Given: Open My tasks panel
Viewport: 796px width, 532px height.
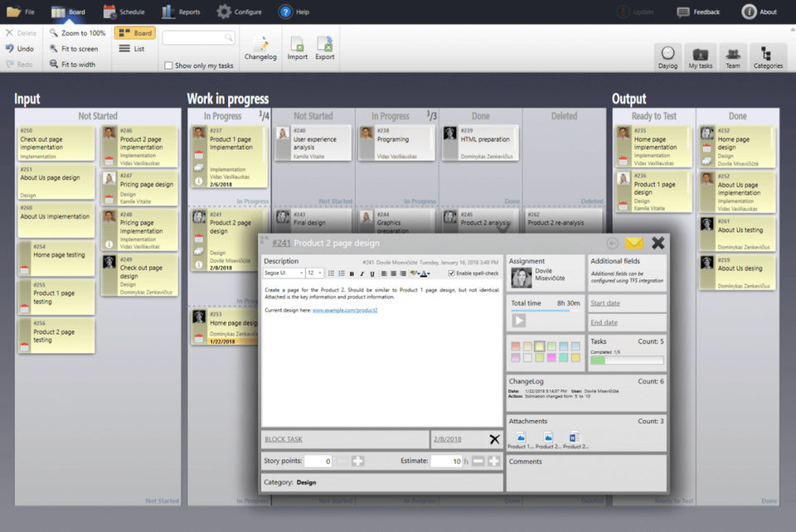Looking at the screenshot, I should tap(701, 57).
